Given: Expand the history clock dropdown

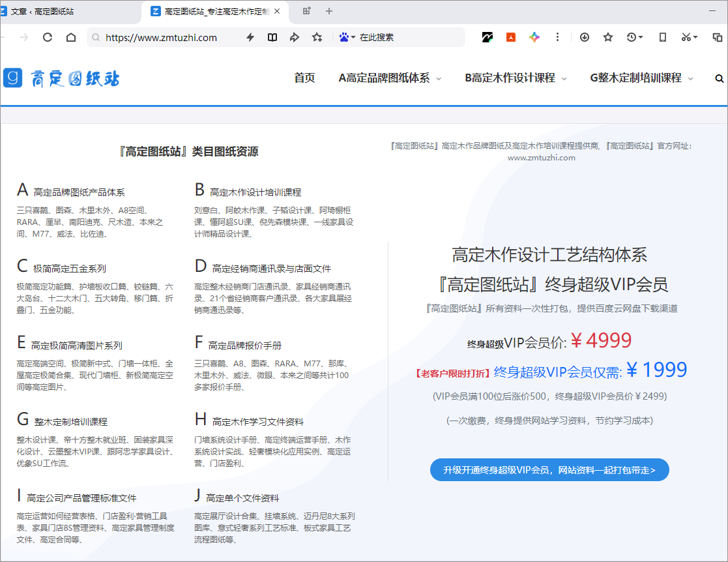Looking at the screenshot, I should click(635, 37).
